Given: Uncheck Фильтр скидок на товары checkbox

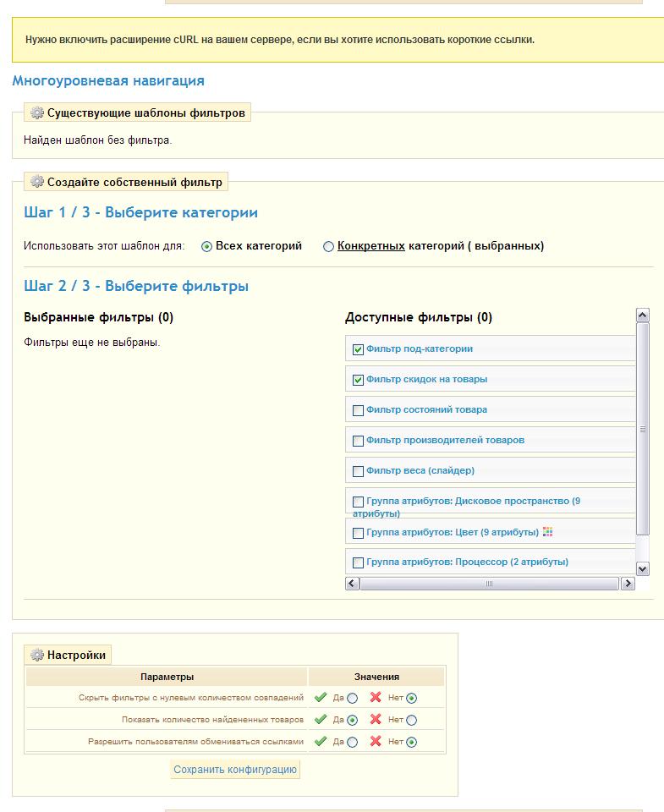Looking at the screenshot, I should [x=358, y=380].
